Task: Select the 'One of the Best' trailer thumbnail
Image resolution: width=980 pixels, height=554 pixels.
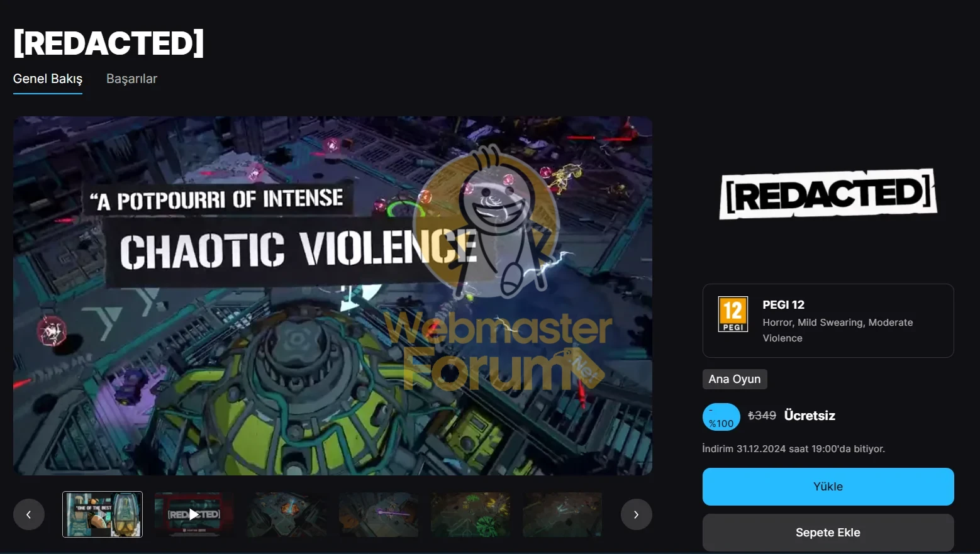Action: 103,514
